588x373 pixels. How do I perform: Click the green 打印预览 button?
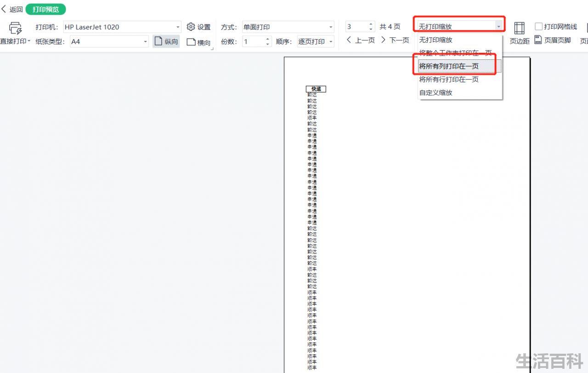[x=45, y=9]
